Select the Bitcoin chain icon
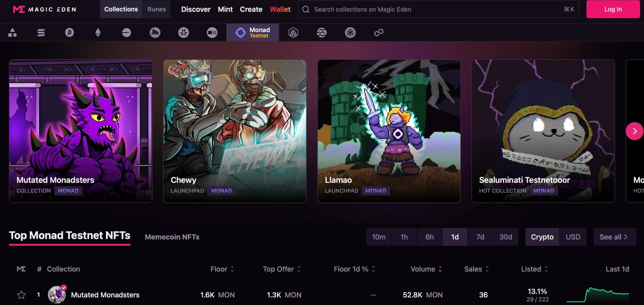This screenshot has height=305, width=644. [x=69, y=33]
